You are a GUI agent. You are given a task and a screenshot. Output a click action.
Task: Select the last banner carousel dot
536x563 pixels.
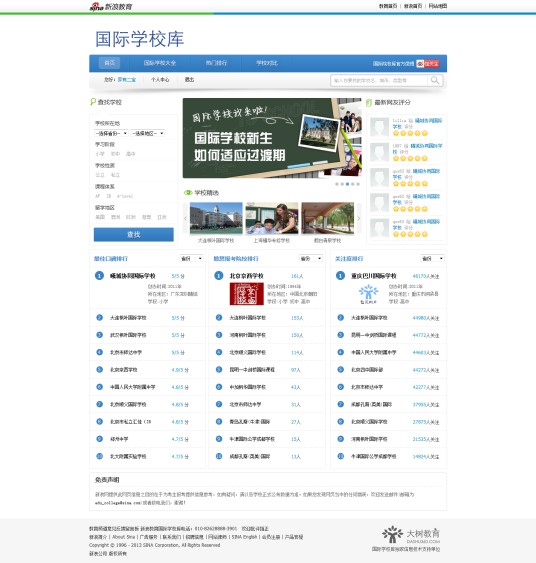(x=358, y=184)
